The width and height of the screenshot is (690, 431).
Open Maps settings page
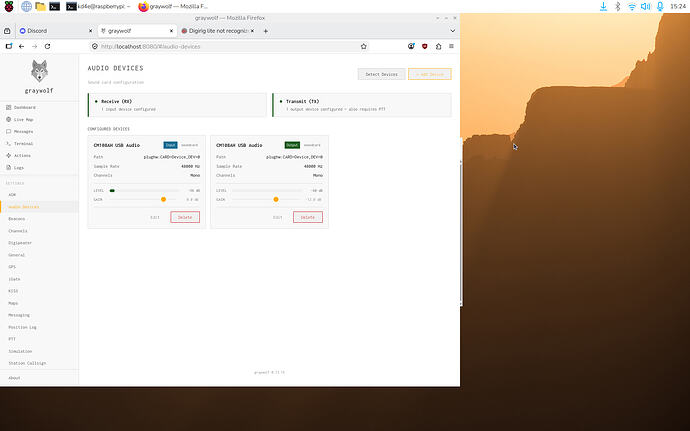(x=13, y=303)
